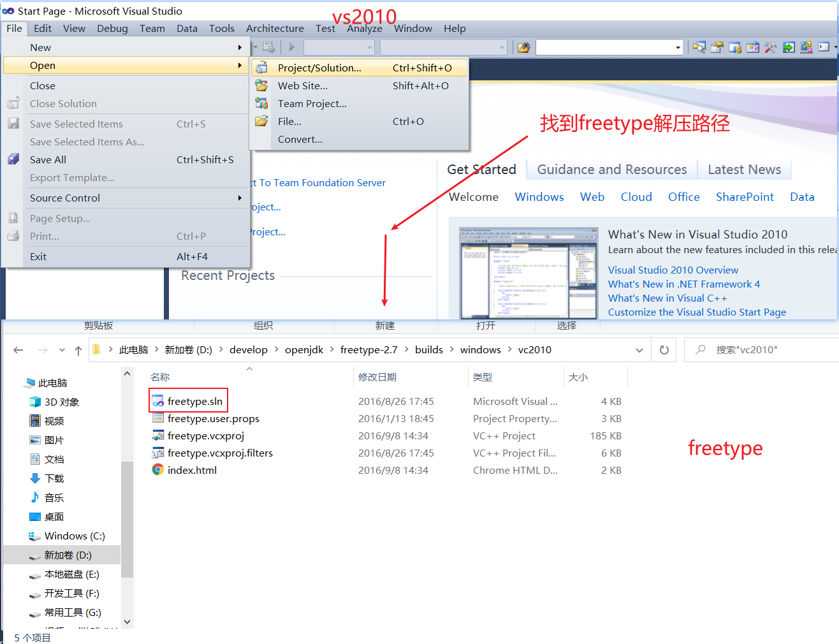This screenshot has height=644, width=839.
Task: Switch to the Guidance and Resources tab
Action: (611, 170)
